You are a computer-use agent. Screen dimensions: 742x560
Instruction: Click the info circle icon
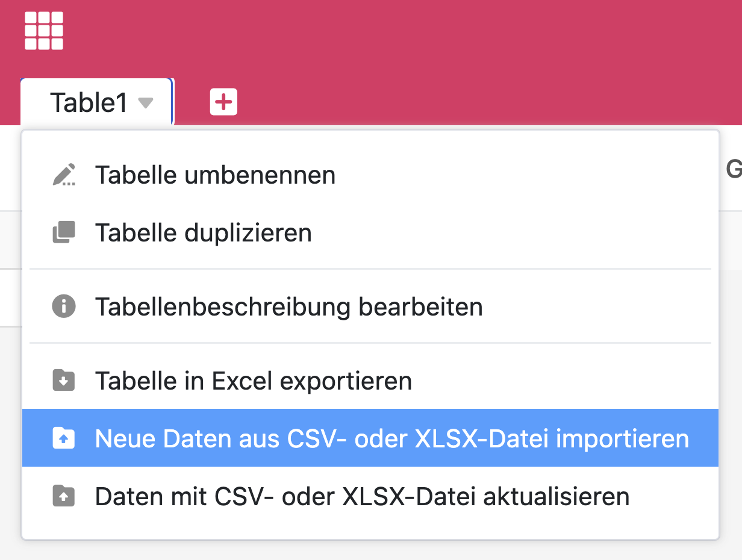64,306
